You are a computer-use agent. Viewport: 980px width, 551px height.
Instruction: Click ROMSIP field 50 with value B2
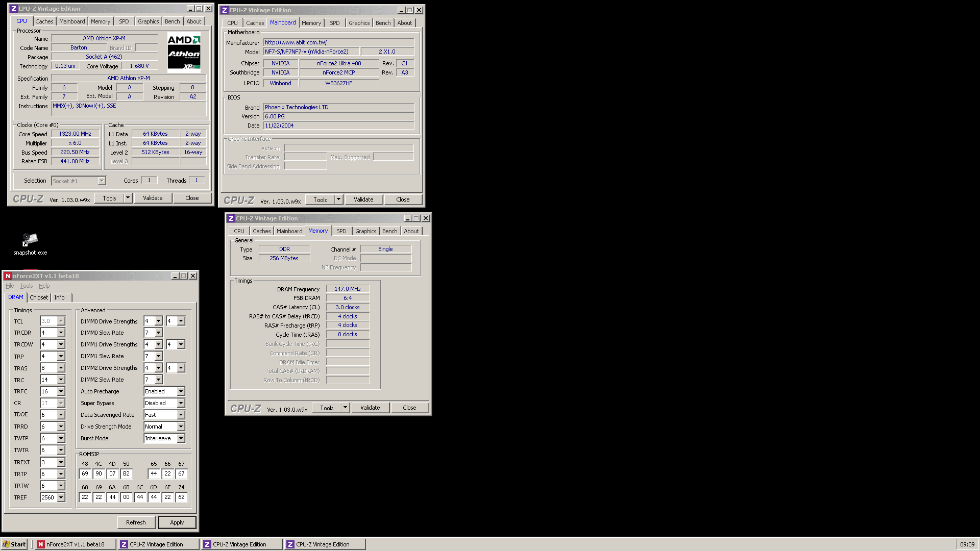(127, 473)
